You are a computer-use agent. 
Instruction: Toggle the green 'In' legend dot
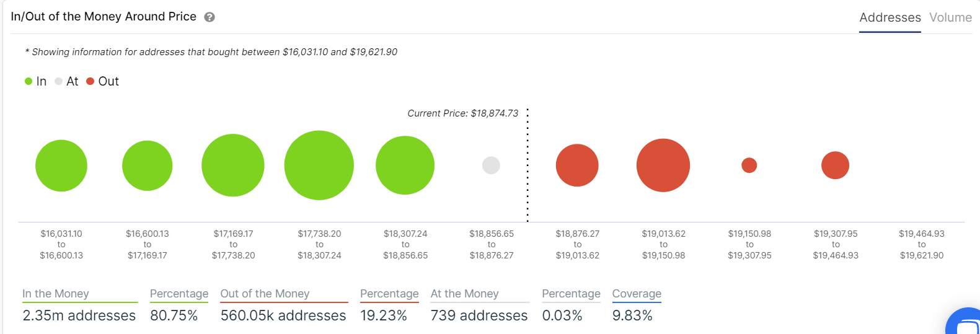pyautogui.click(x=29, y=81)
